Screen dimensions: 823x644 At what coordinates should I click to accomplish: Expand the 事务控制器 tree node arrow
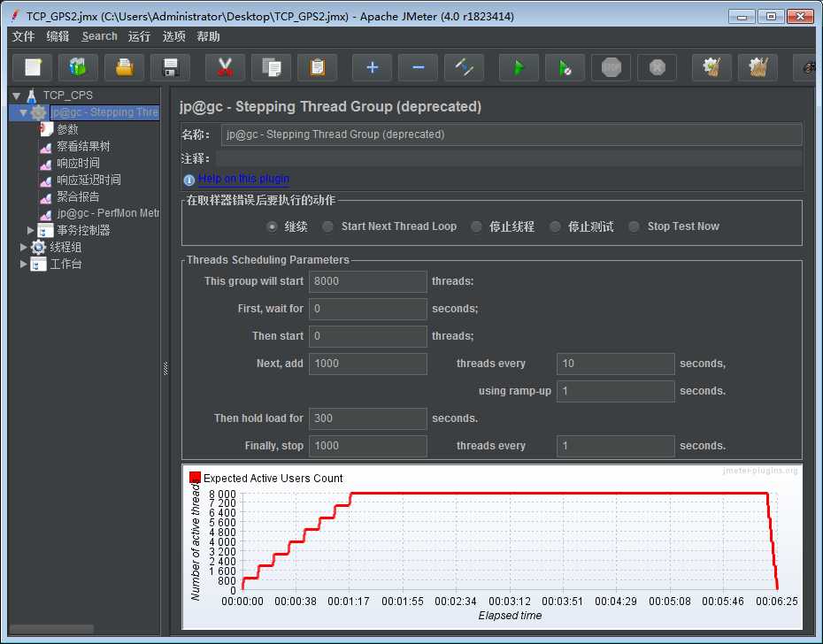point(30,230)
